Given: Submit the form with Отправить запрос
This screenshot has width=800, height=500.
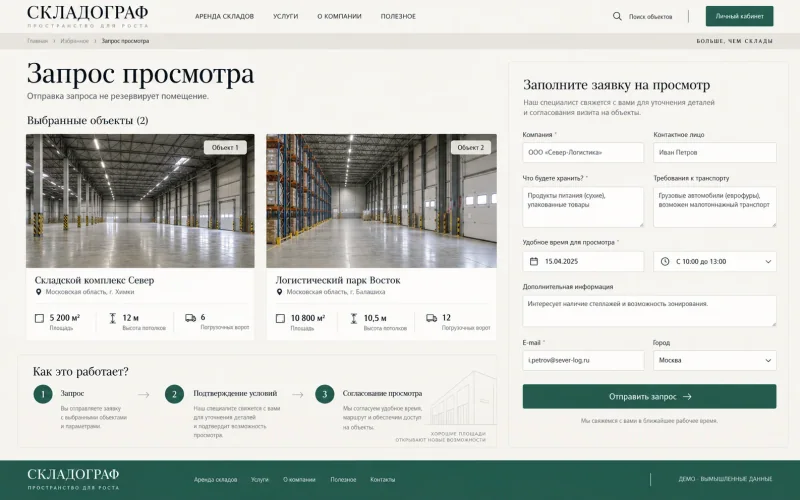Looking at the screenshot, I should pyautogui.click(x=649, y=396).
